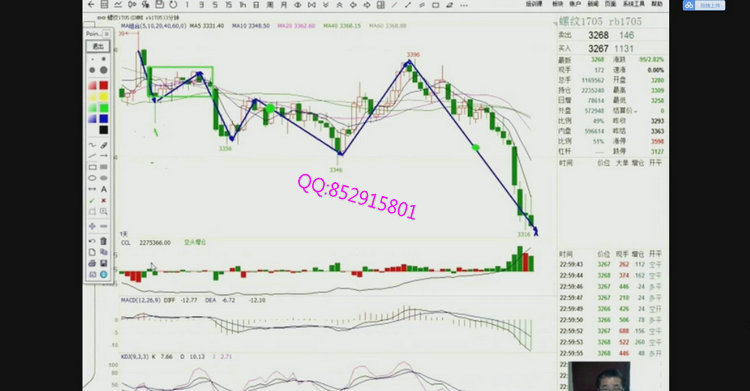Viewport: 750px width, 391px height.
Task: Open the 帮助 menu
Action: (x=657, y=4)
